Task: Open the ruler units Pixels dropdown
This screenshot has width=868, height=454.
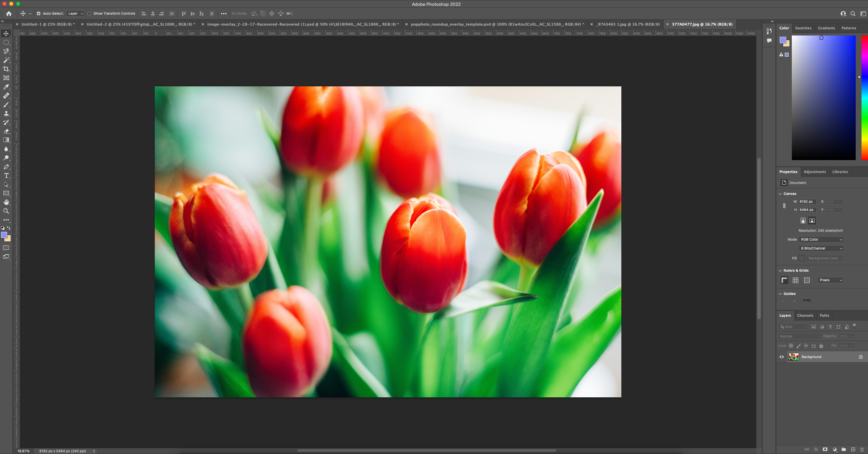Action: [x=830, y=280]
